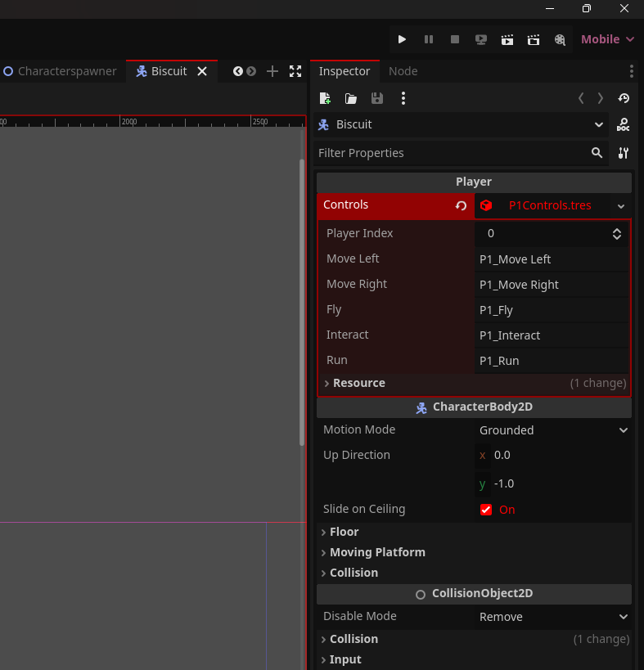The width and height of the screenshot is (644, 670).
Task: Save the currently edited resource
Action: coord(377,98)
